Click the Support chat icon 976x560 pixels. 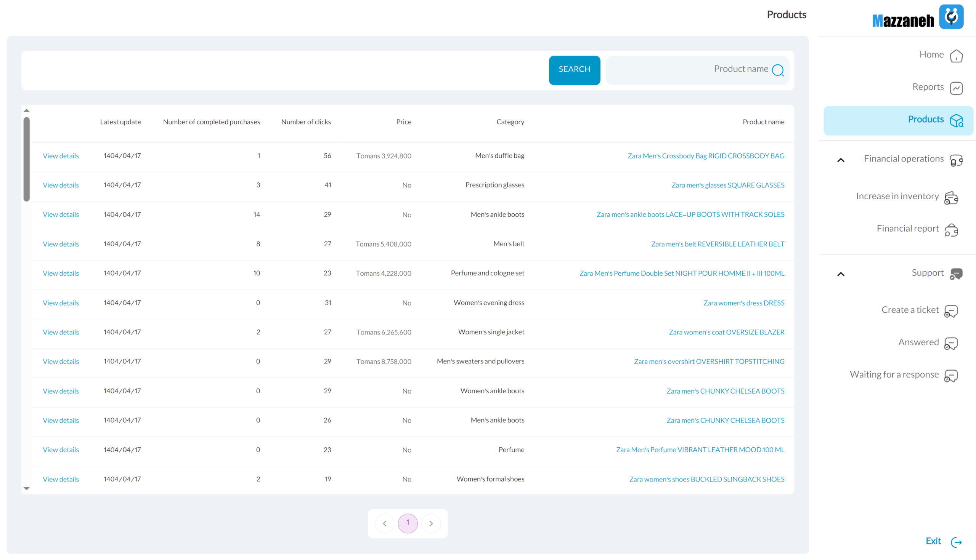(956, 274)
